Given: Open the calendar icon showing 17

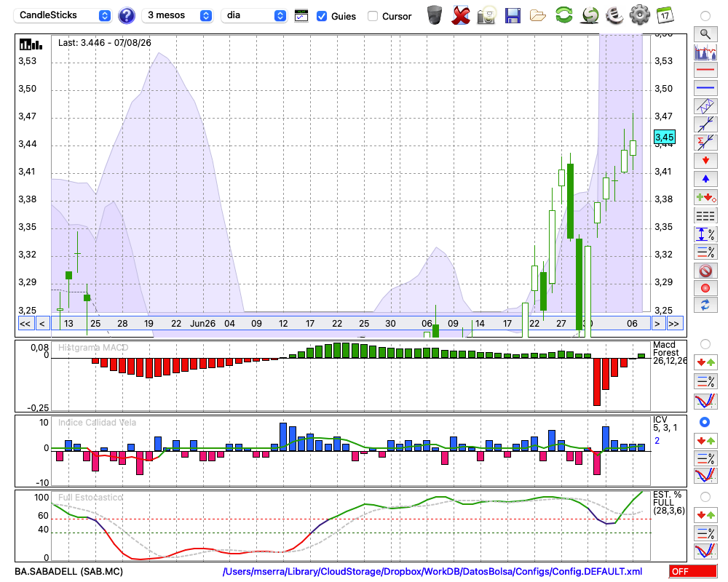Looking at the screenshot, I should click(665, 15).
